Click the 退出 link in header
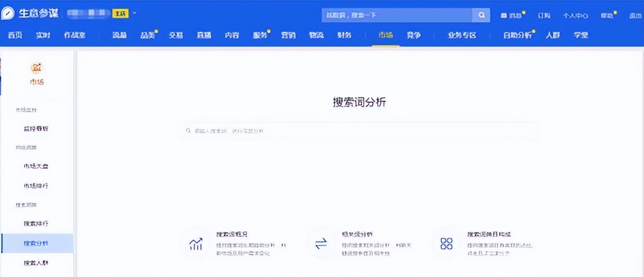Viewport: 644px width, 277px height. click(635, 16)
